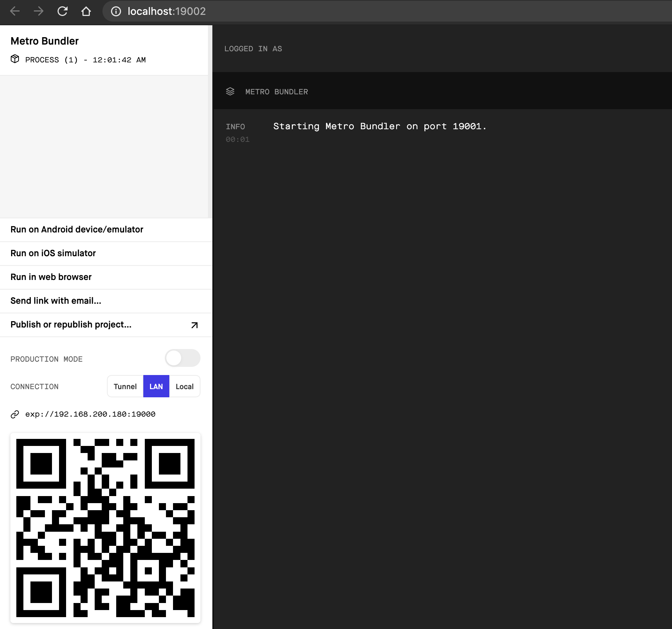Open Publish or republish project

pos(106,325)
